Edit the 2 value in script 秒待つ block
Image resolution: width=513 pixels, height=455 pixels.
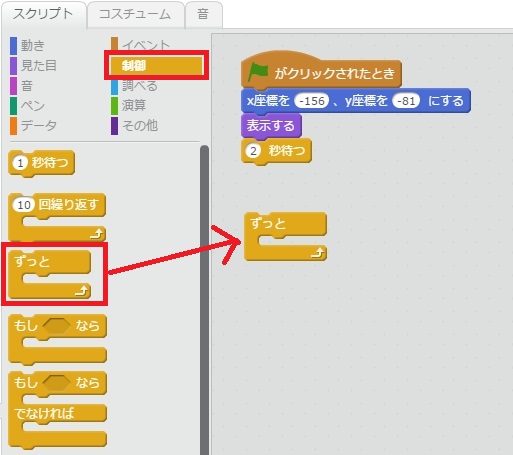253,151
